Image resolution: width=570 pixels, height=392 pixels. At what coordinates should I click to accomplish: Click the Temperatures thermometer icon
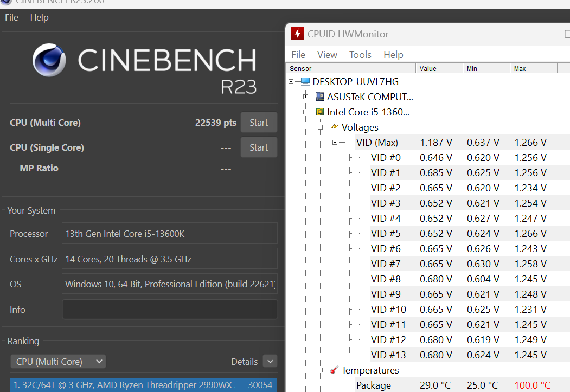click(335, 370)
